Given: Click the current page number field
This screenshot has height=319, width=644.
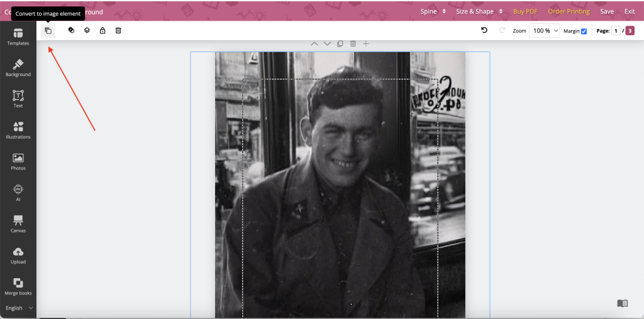Looking at the screenshot, I should pyautogui.click(x=616, y=31).
